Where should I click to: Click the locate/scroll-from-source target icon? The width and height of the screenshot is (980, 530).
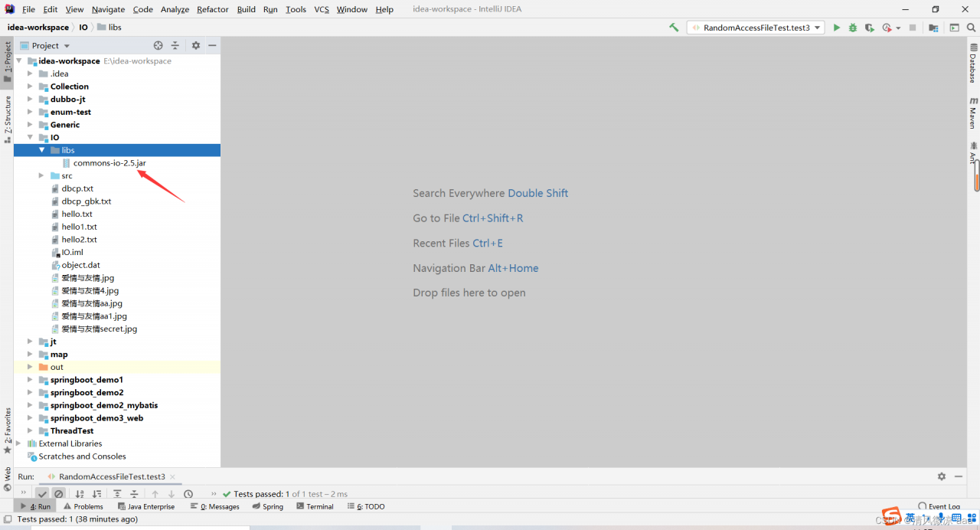pyautogui.click(x=158, y=45)
